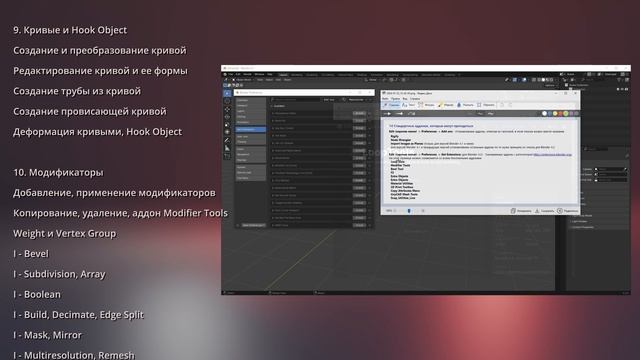Click the Save button in screenshot editor
640x360 pixels.
click(545, 211)
